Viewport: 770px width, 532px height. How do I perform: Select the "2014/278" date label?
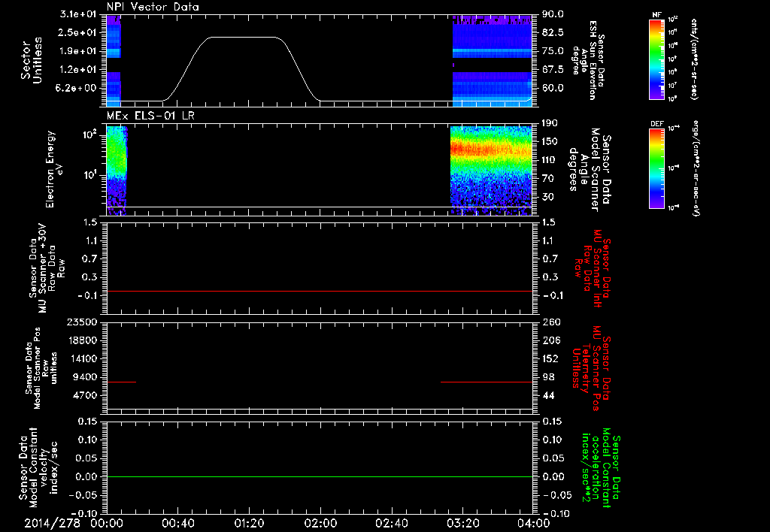coord(52,523)
